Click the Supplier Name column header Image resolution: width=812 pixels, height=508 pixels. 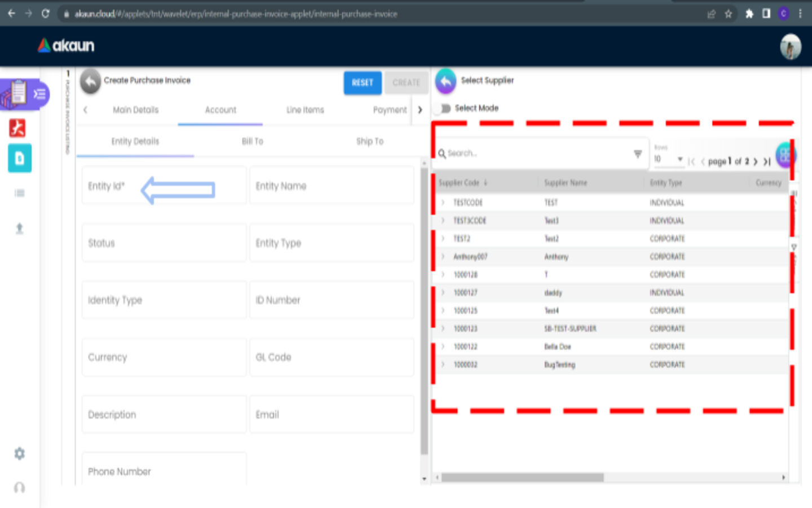pyautogui.click(x=566, y=183)
